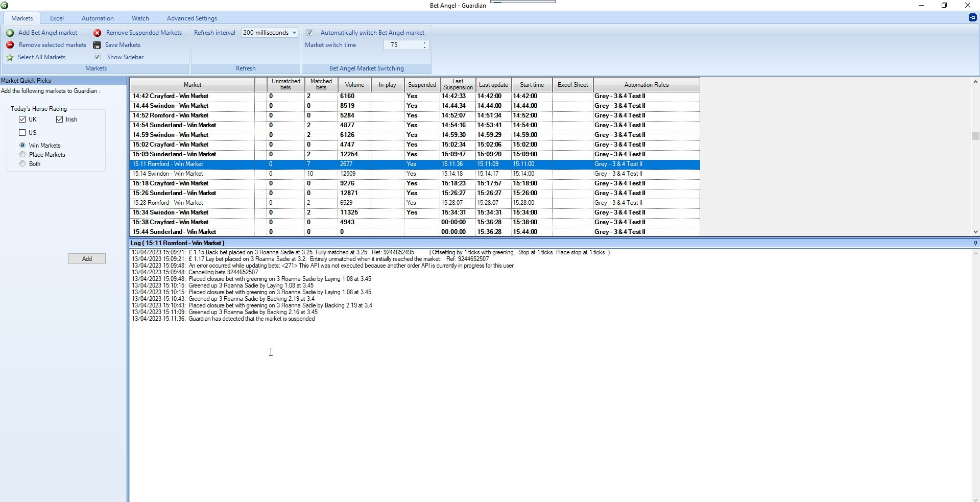Click Remove selected markets label

[53, 45]
